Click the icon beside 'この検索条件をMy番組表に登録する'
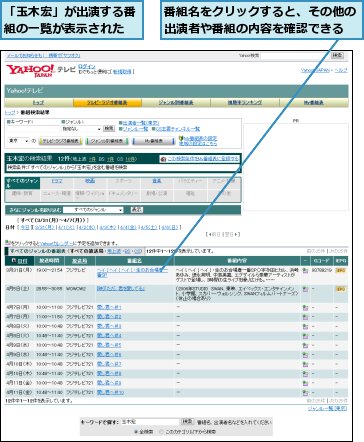This screenshot has height=442, width=364. pos(163,159)
